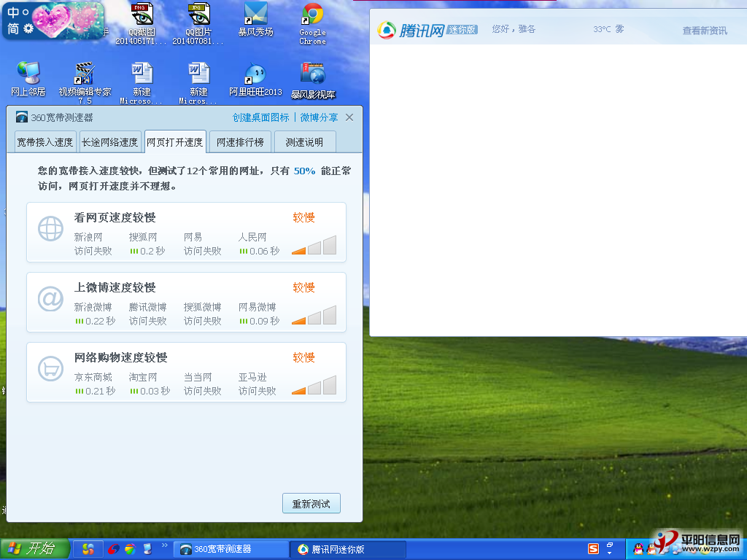Image resolution: width=747 pixels, height=560 pixels.
Task: Select the 网页打开速度 tab
Action: coord(175,142)
